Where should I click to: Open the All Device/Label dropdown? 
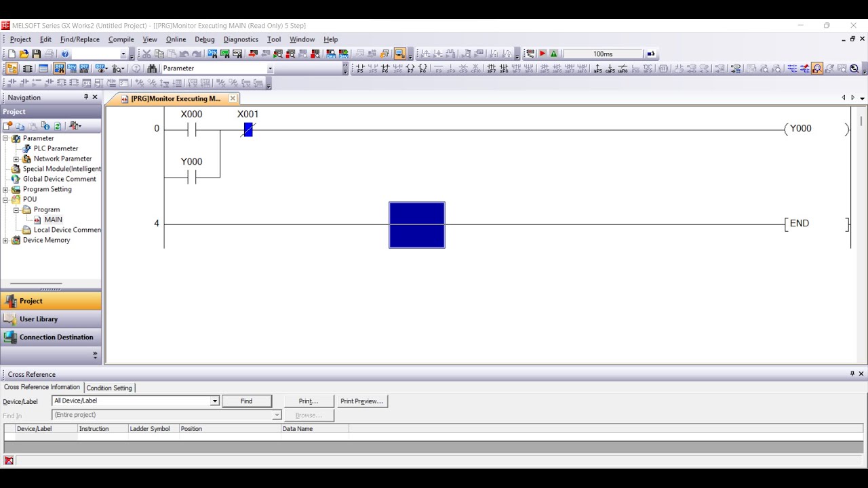point(214,401)
